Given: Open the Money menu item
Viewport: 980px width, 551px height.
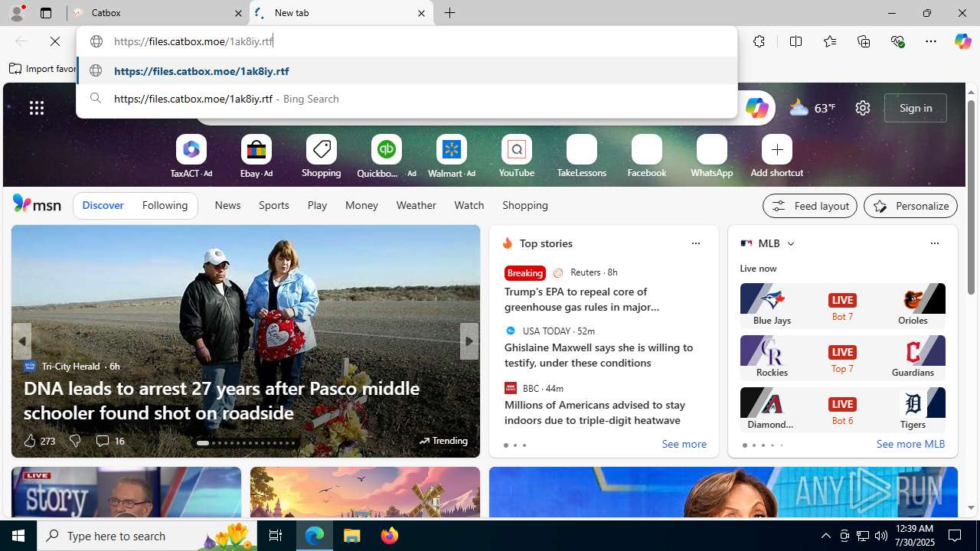Looking at the screenshot, I should pos(361,205).
